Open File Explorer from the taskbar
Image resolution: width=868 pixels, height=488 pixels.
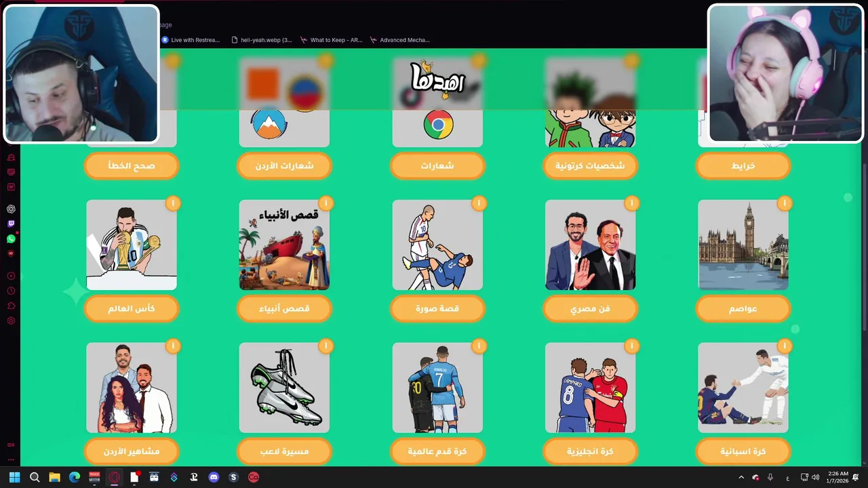[x=54, y=477]
